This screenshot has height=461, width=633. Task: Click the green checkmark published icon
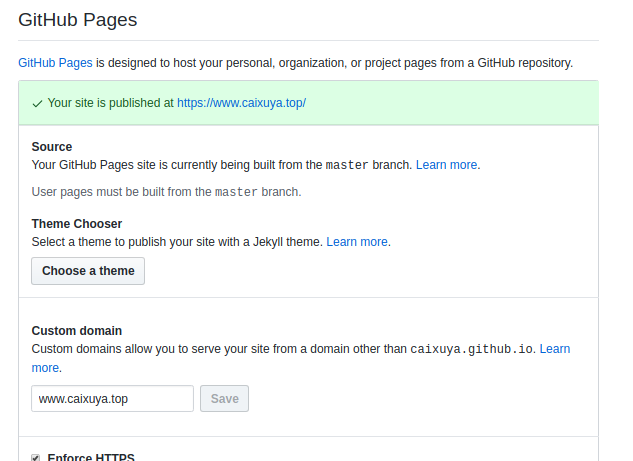pyautogui.click(x=37, y=104)
